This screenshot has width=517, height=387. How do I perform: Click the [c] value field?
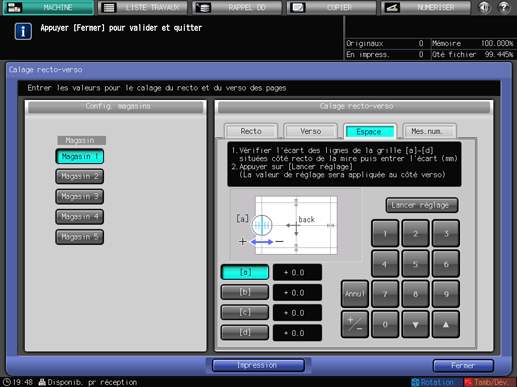click(x=297, y=313)
